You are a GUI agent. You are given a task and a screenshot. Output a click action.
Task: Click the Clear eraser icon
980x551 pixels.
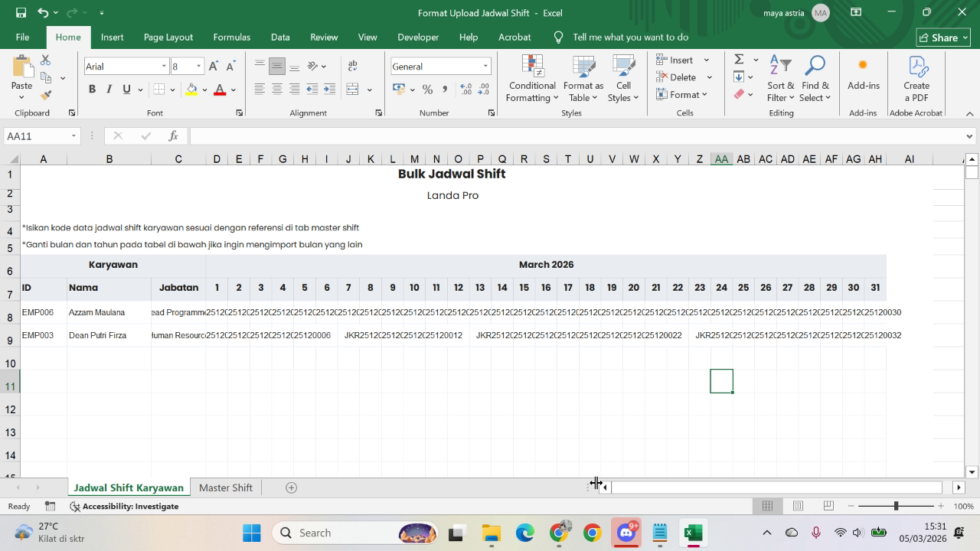(x=739, y=94)
